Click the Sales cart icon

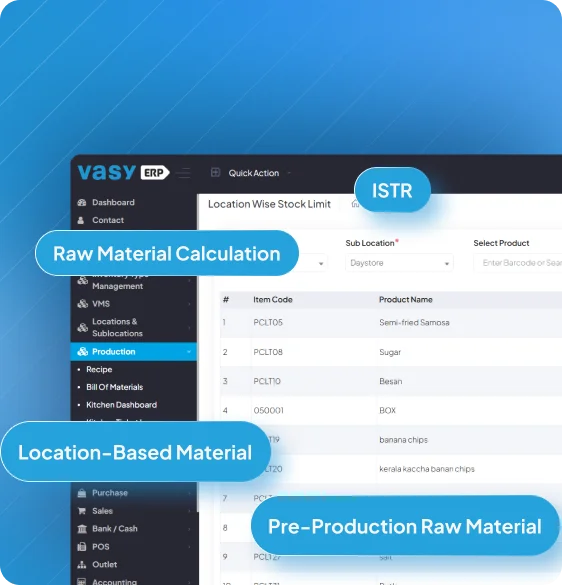[82, 511]
